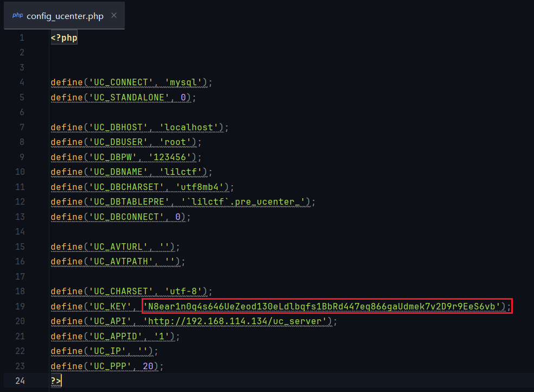Image resolution: width=534 pixels, height=392 pixels.
Task: Click the opening <?php tag
Action: click(63, 38)
